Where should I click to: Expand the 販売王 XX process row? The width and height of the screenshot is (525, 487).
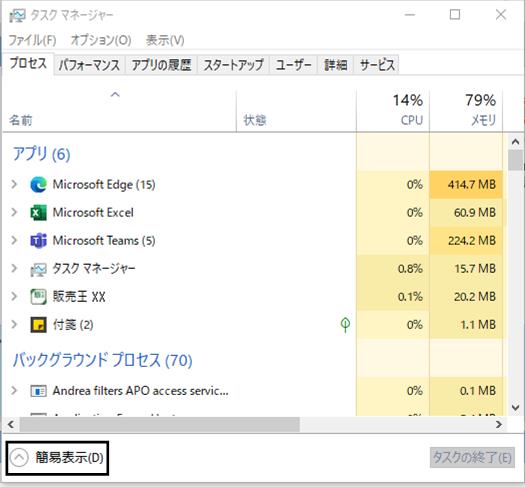coord(14,297)
